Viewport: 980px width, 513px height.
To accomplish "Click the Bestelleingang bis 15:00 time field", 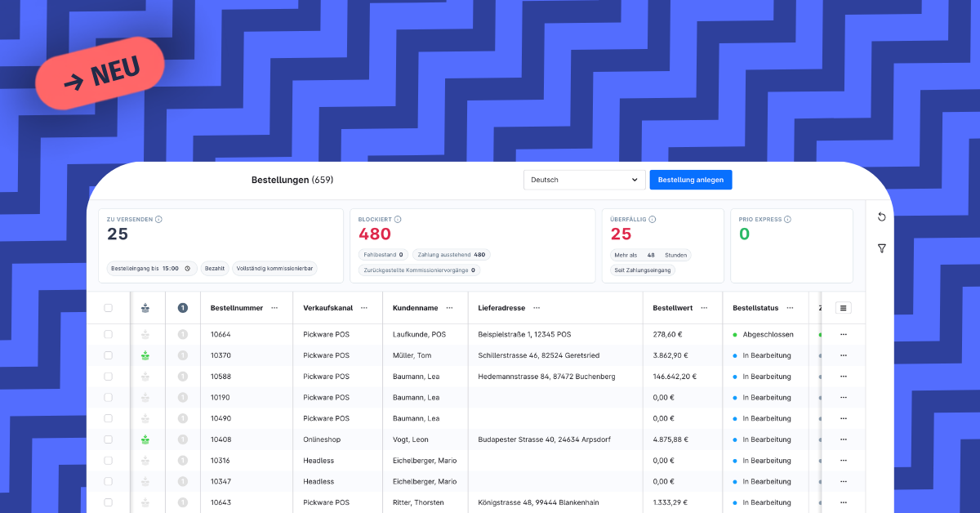I will click(153, 268).
